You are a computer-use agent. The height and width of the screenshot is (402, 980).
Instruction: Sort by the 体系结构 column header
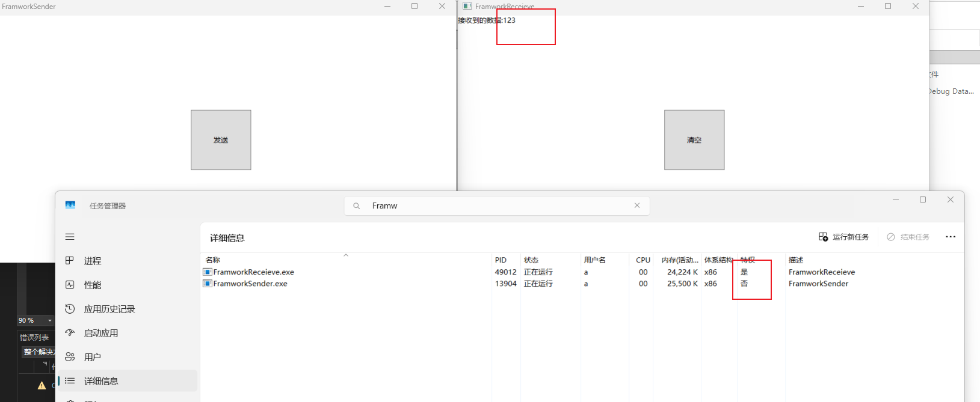[719, 260]
